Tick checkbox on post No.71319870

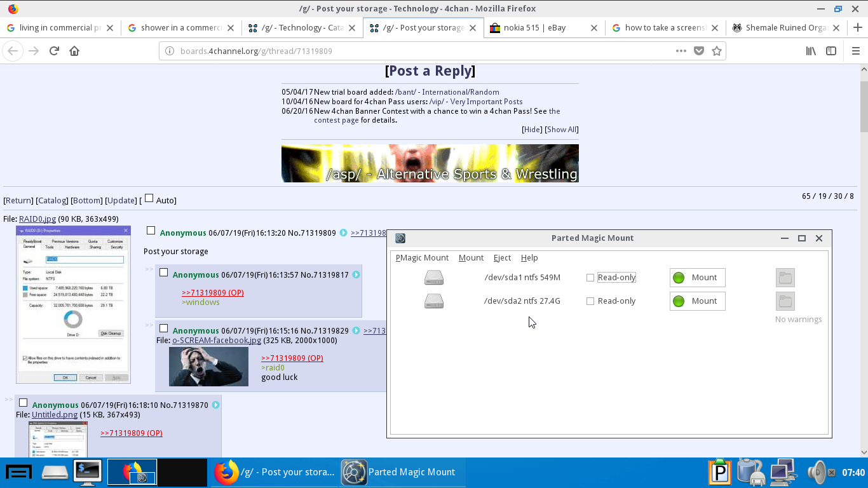pos(23,403)
